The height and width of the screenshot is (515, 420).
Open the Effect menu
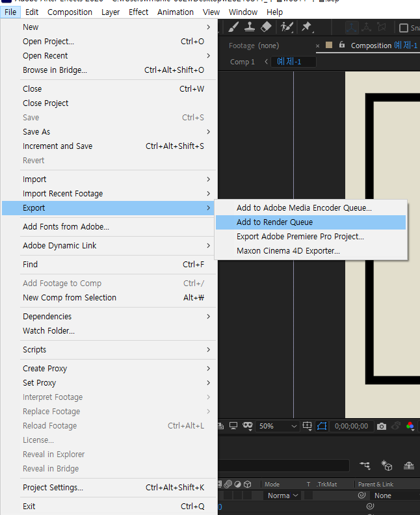click(138, 12)
